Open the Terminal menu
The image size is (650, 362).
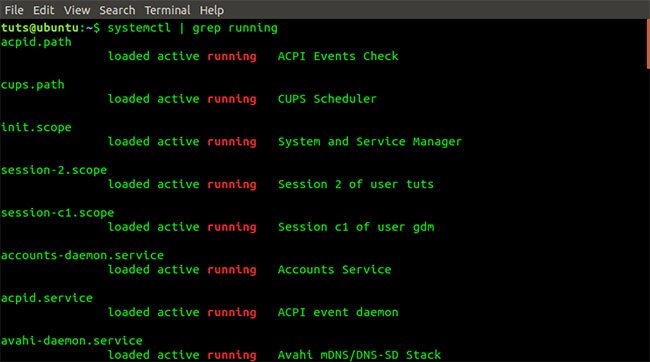point(167,10)
